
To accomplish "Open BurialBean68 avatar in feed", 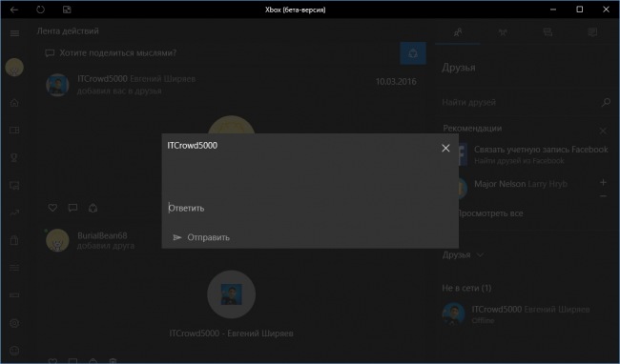I will 57,240.
